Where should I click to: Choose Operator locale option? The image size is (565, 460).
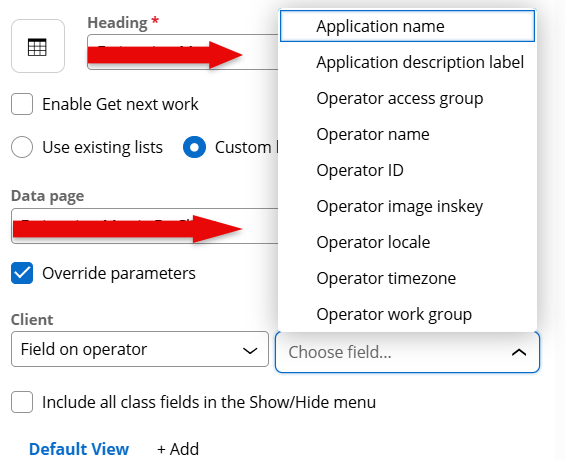407,242
